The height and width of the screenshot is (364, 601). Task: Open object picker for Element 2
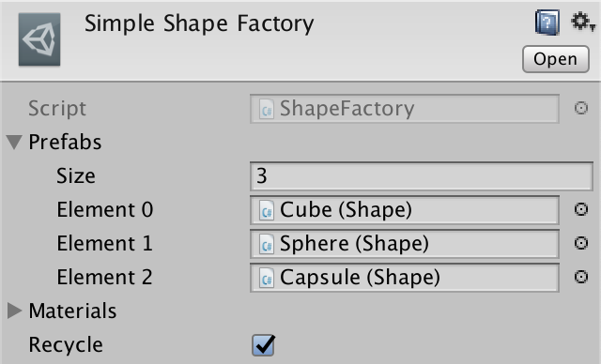click(x=581, y=277)
